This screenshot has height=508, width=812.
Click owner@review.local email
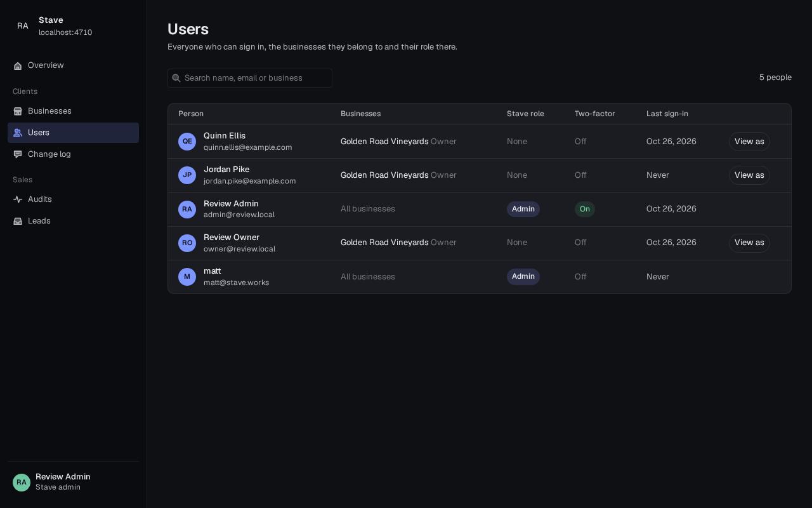[239, 249]
